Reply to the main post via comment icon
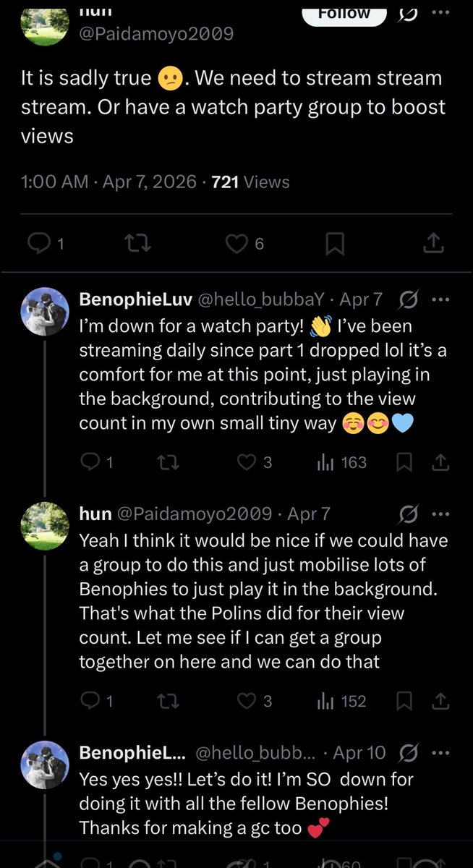 point(37,244)
